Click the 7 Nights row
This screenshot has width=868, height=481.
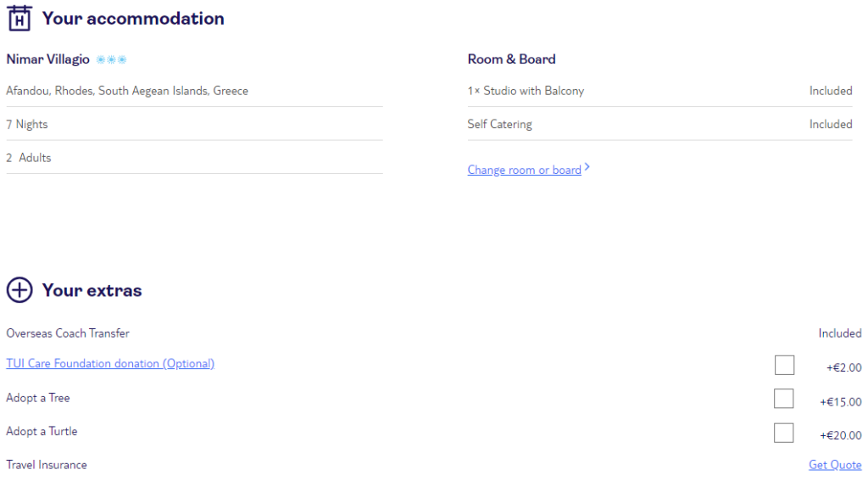(194, 124)
